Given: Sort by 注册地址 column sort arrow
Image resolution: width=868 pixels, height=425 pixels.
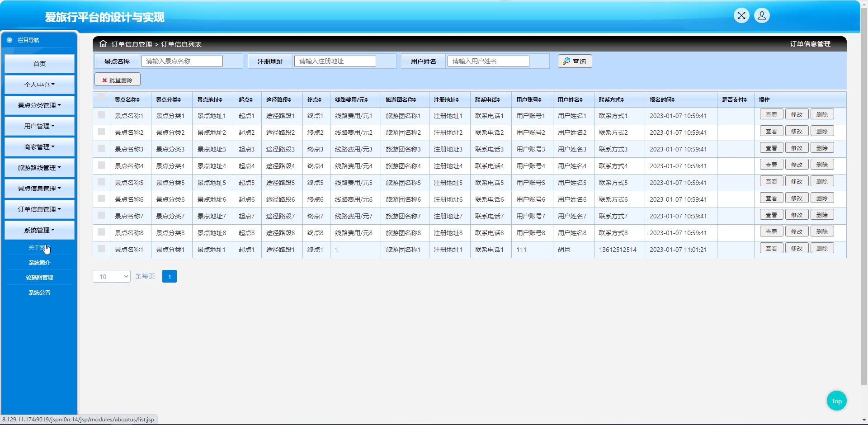Looking at the screenshot, I should pos(457,100).
